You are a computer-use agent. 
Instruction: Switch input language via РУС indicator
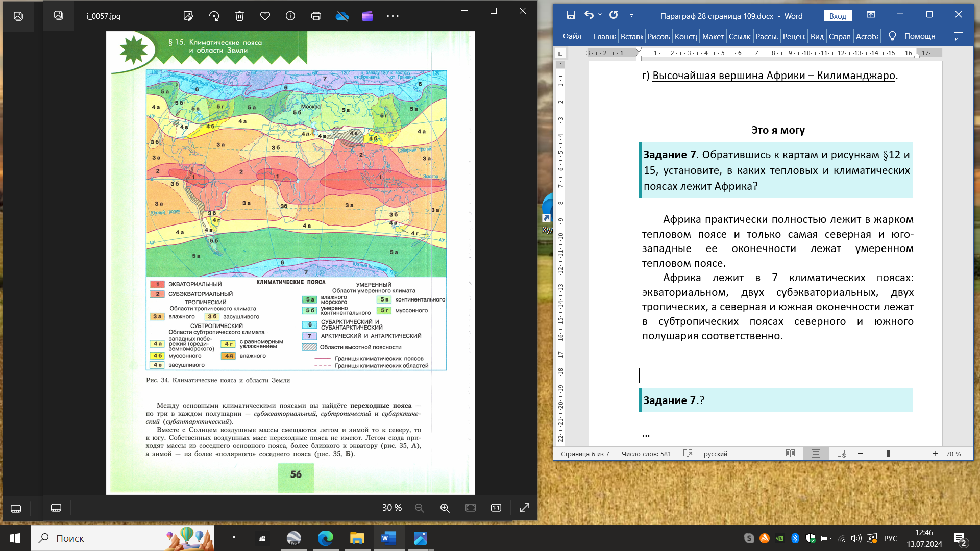[x=891, y=538]
